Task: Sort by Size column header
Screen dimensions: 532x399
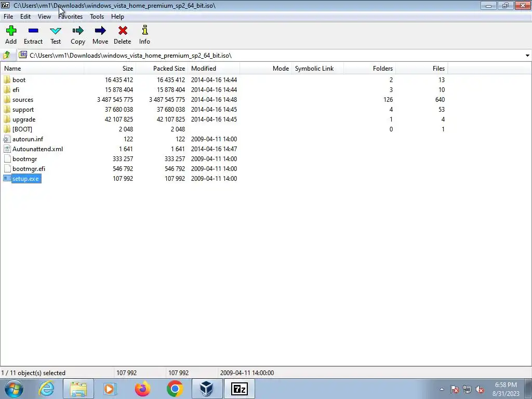Action: [110, 68]
